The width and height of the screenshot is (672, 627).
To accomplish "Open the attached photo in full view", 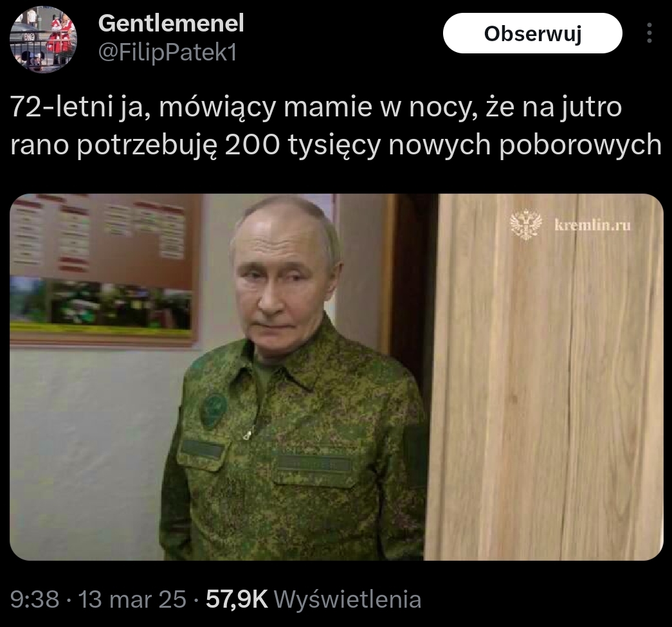I will (x=336, y=377).
